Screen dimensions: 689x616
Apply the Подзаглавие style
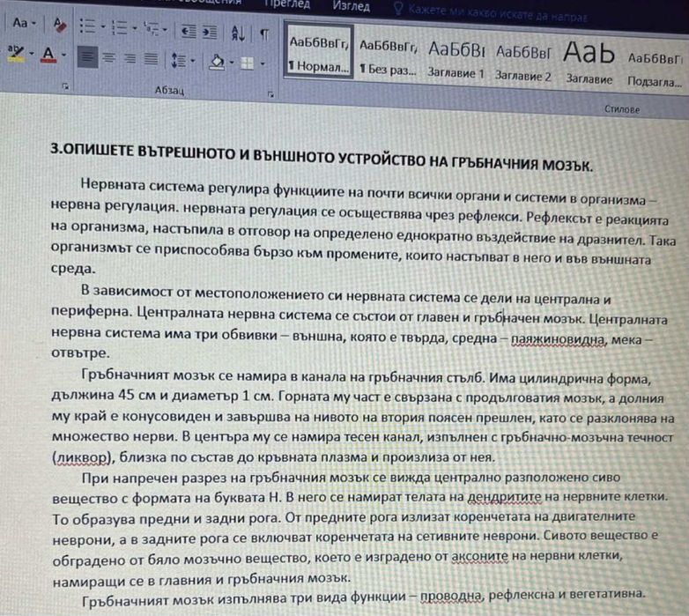click(x=655, y=70)
